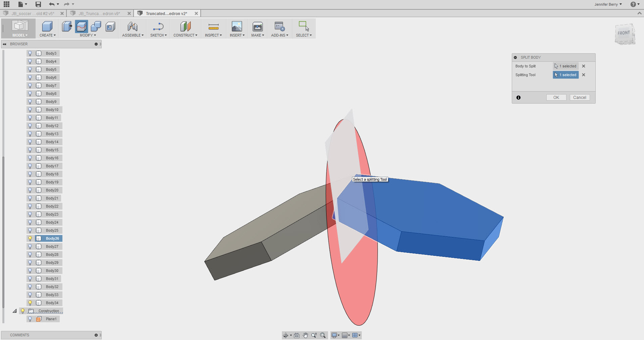The height and width of the screenshot is (340, 644).
Task: Activate the Orbit tool at bottom
Action: tap(286, 335)
